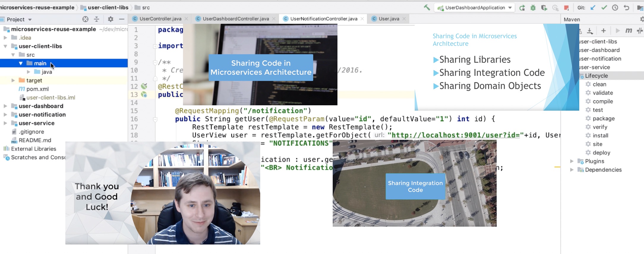Open the Project view dropdown

pyautogui.click(x=30, y=20)
